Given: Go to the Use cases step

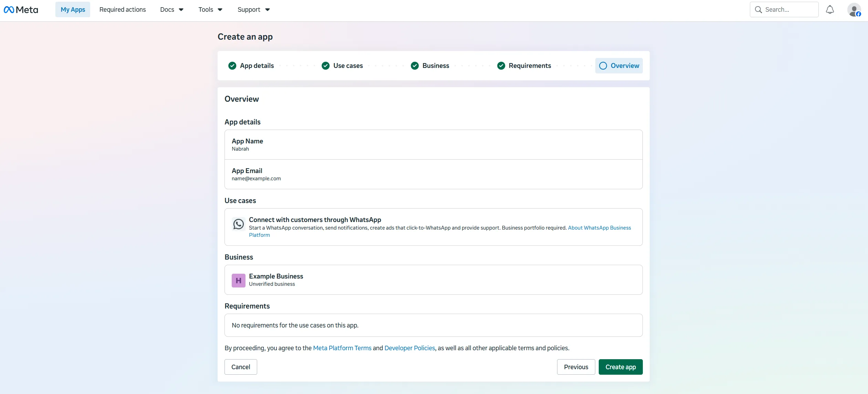Looking at the screenshot, I should [x=348, y=65].
